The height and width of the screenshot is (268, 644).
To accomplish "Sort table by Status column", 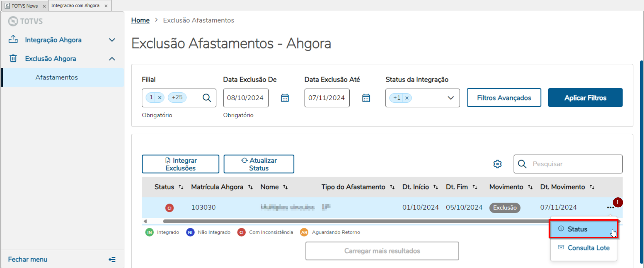I will (x=181, y=187).
